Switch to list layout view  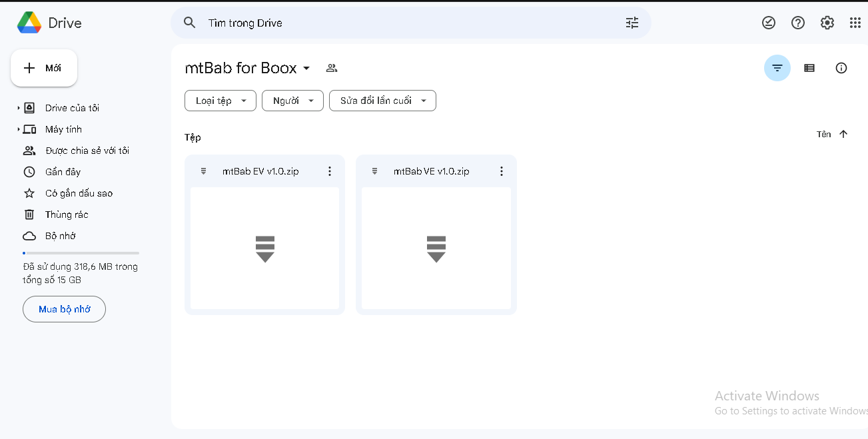[809, 68]
